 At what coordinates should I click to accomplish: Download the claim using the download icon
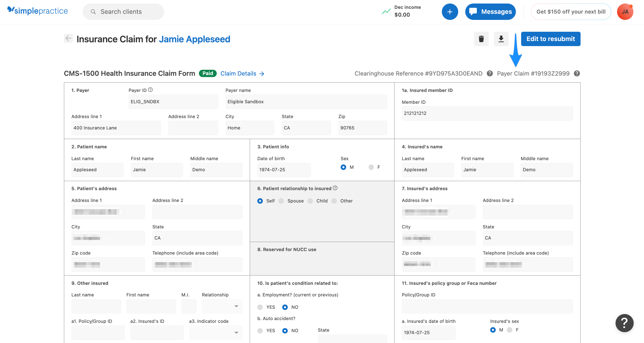click(x=501, y=39)
